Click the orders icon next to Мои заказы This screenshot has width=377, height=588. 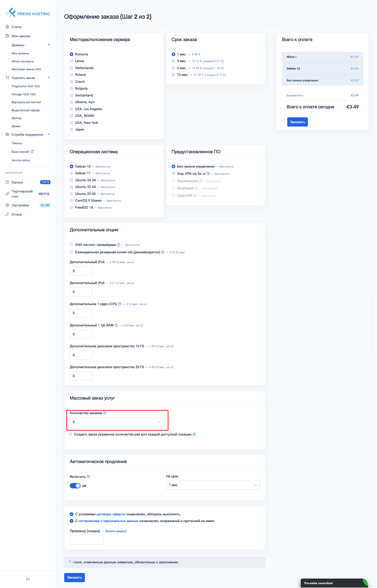[x=7, y=36]
